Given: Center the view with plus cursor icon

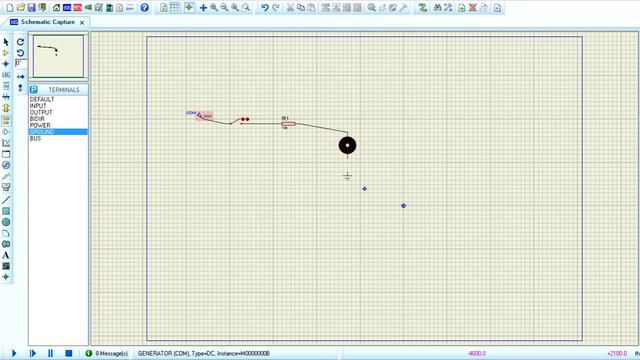Looking at the screenshot, I should coord(203,7).
